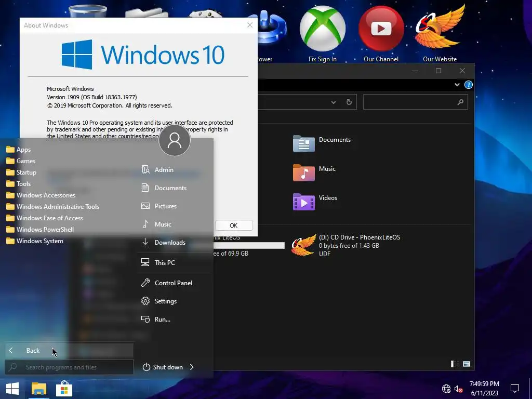
Task: Click the muted volume tray icon
Action: [x=458, y=389]
